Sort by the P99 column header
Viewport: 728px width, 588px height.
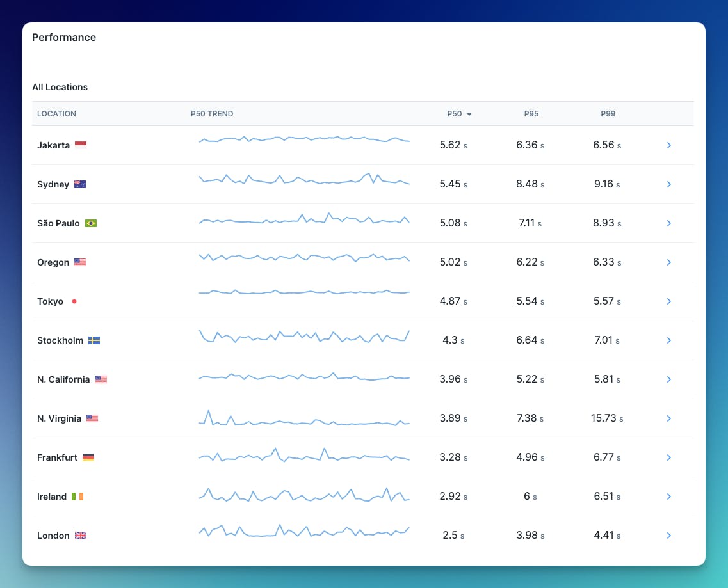coord(608,113)
